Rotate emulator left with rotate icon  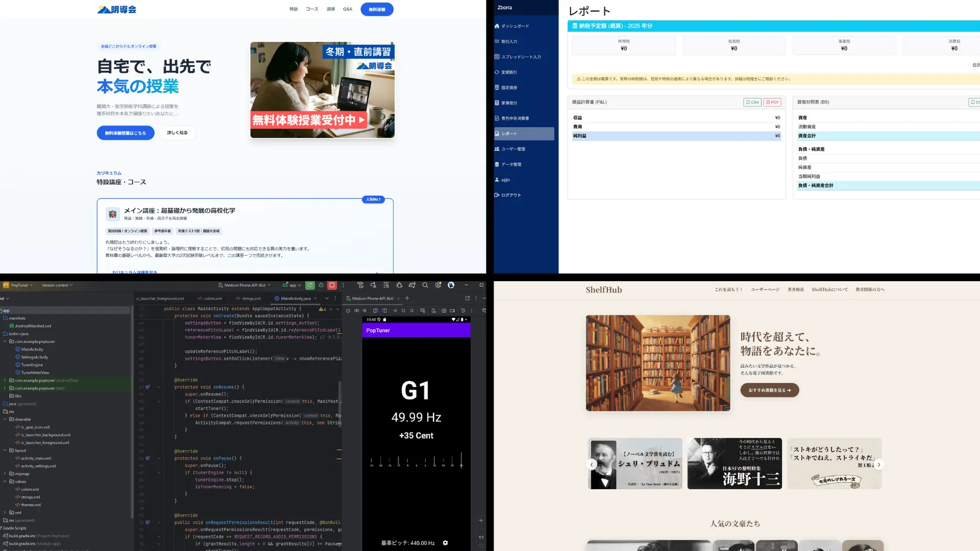tap(376, 310)
